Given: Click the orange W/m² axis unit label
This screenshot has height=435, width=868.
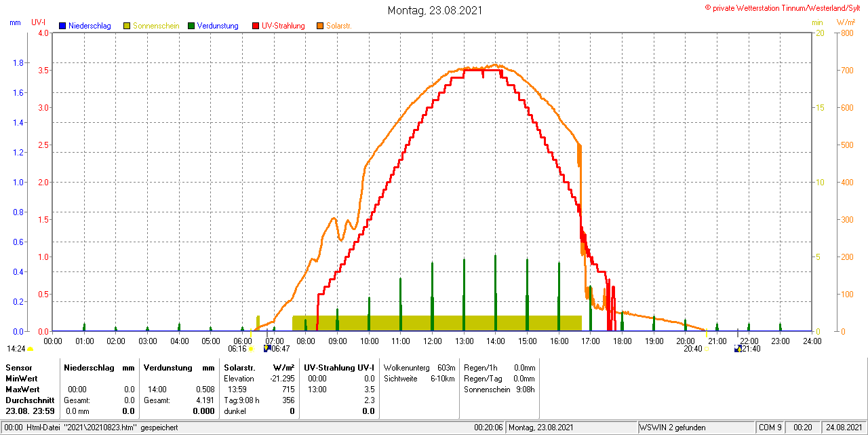Looking at the screenshot, I should click(847, 22).
